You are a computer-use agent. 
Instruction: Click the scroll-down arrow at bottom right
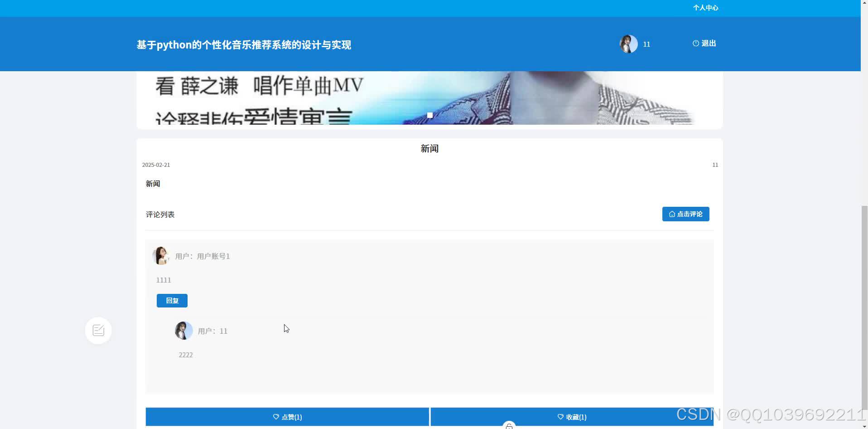click(x=863, y=425)
